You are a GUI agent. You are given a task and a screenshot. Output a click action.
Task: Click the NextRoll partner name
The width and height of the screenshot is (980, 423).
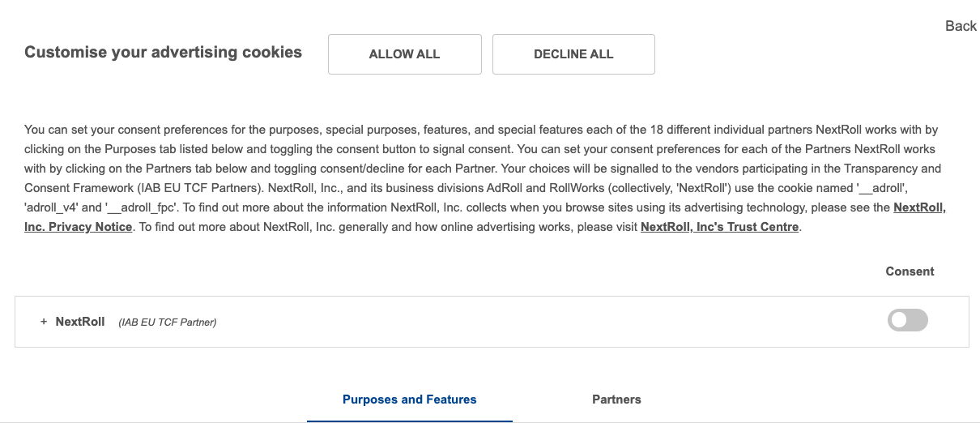(80, 322)
